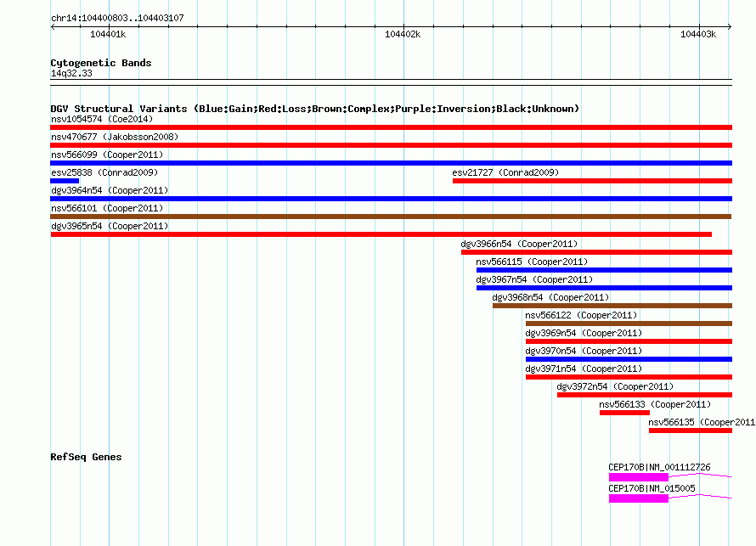The width and height of the screenshot is (756, 546).
Task: Click the 14q32.33 band label
Action: [71, 73]
